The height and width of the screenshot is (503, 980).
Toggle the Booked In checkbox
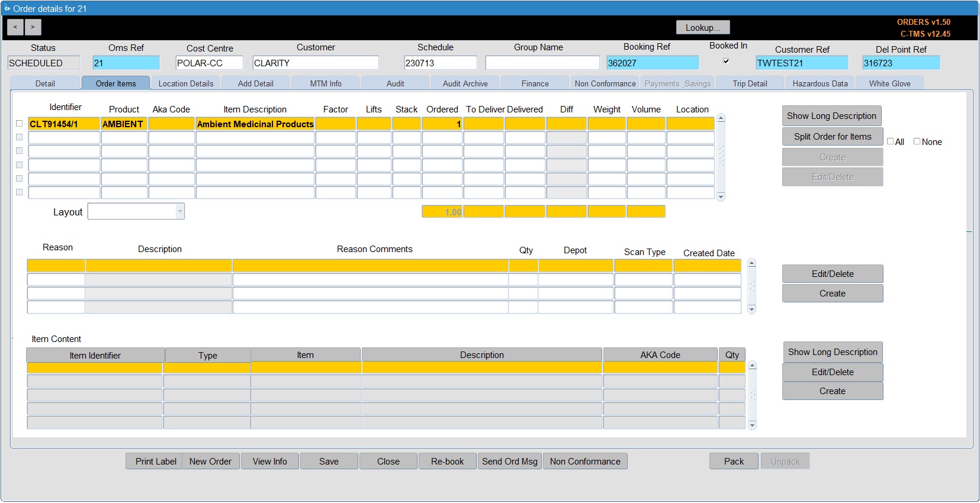726,61
